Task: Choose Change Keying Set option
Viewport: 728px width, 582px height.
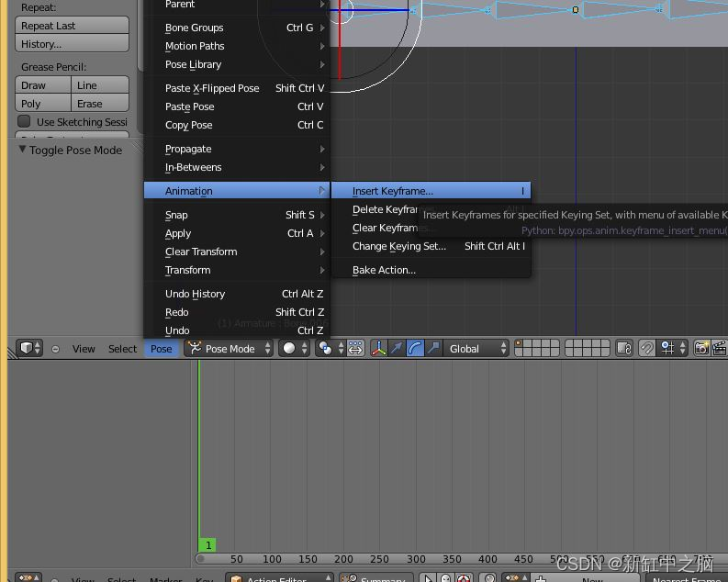Action: click(x=431, y=246)
